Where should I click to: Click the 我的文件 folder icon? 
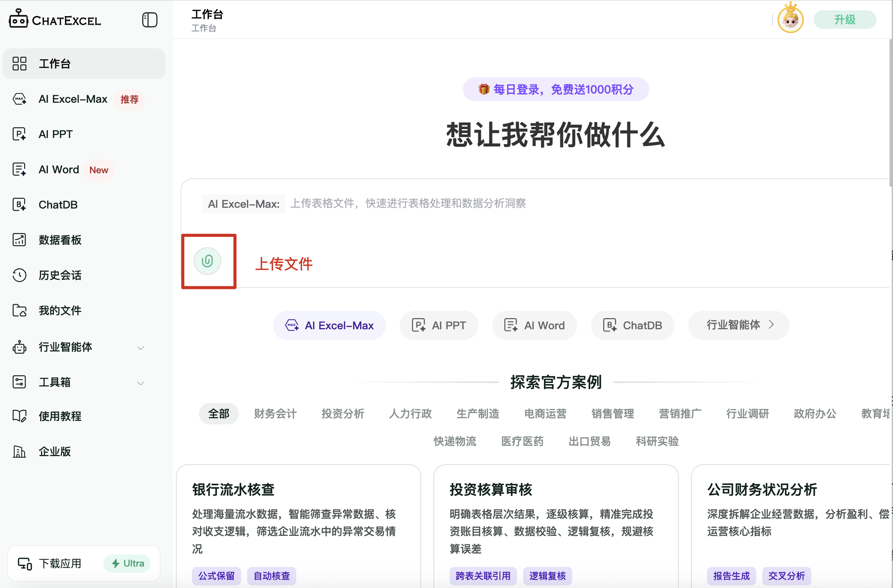[x=19, y=310]
